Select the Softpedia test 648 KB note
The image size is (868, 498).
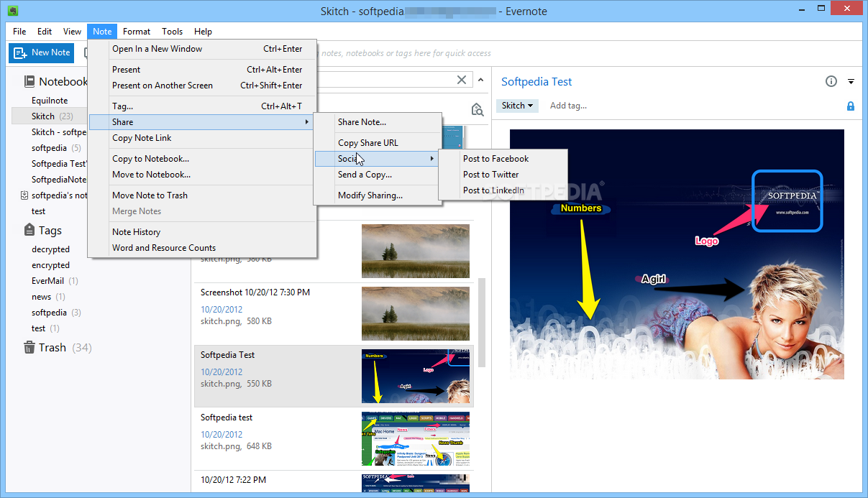click(334, 439)
